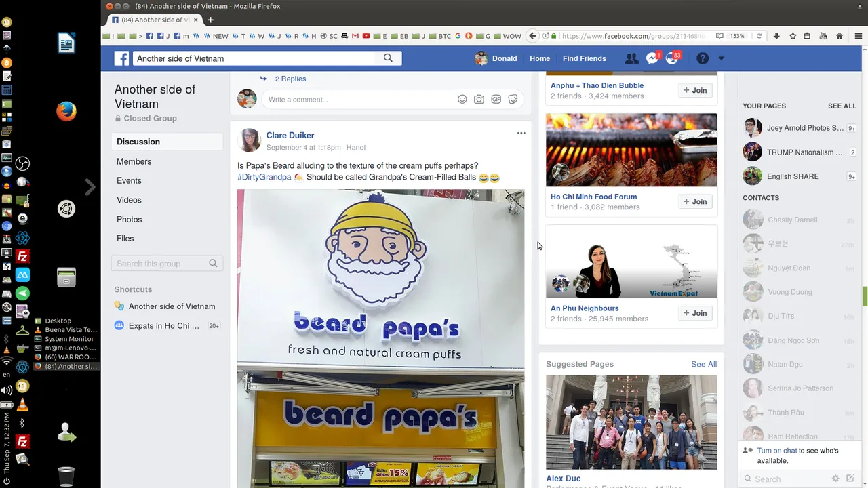Viewport: 868px width, 488px height.
Task: Open the Discussion tab of the group
Action: coord(167,142)
